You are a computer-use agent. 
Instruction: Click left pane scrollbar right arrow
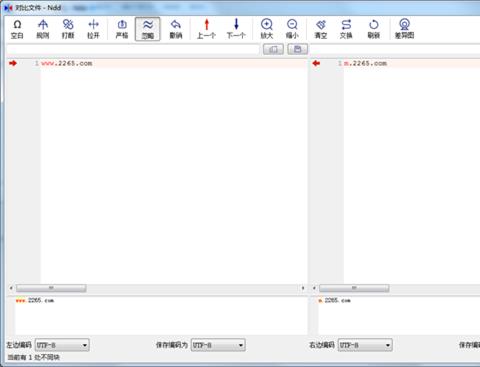pos(303,288)
